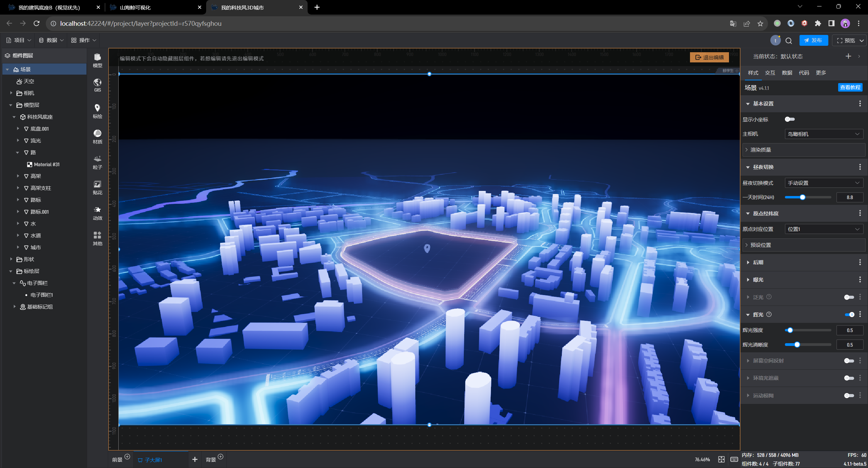Click the search magnifier icon in toolbar
Screen dimensions: 868x468
click(x=789, y=41)
